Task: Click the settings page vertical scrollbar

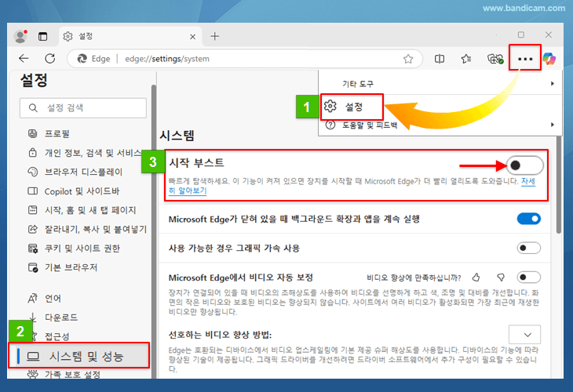Action: (x=558, y=184)
